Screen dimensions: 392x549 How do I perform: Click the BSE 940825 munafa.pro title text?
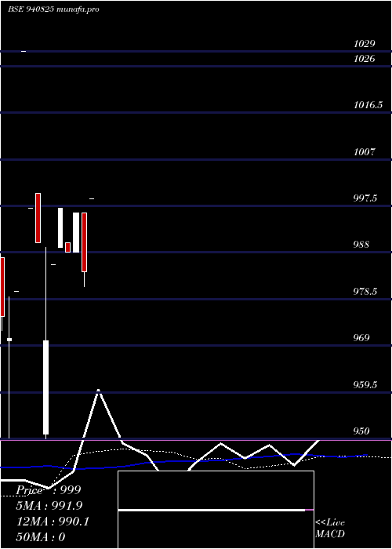53,9
